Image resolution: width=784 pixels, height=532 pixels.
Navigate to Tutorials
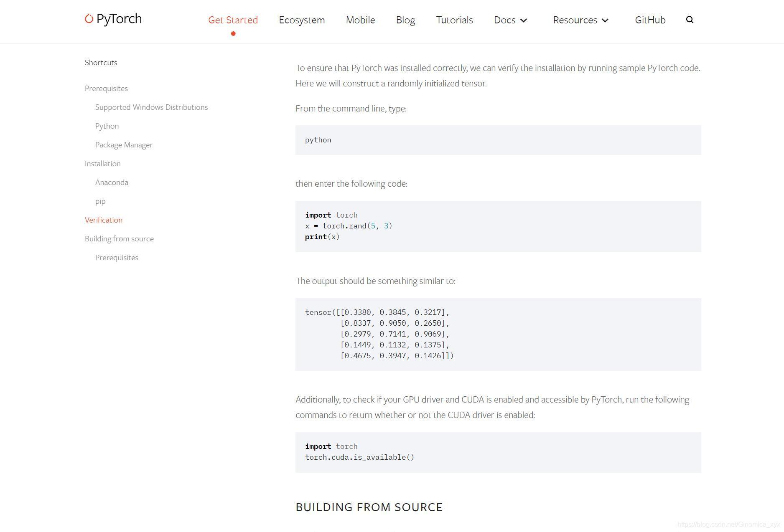coord(454,20)
